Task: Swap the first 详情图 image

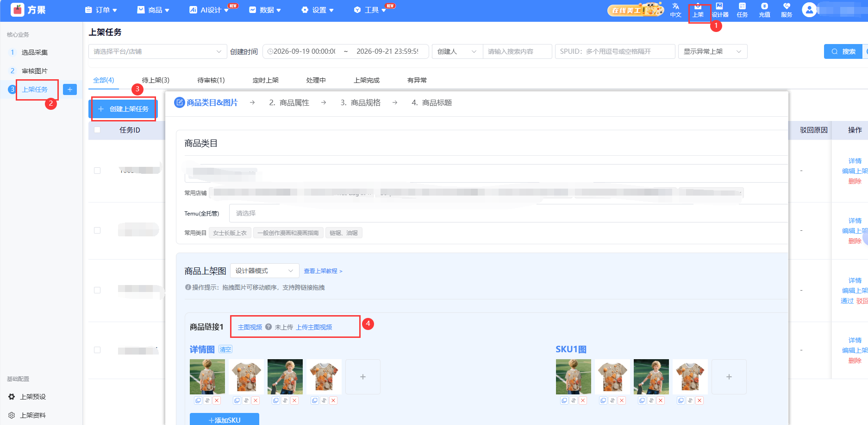Action: click(207, 400)
